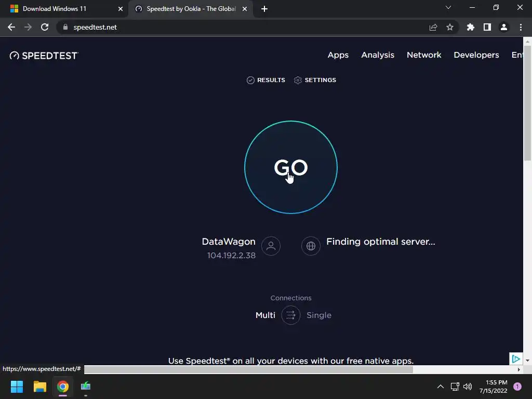Open the Developers menu
The width and height of the screenshot is (532, 399).
click(476, 55)
